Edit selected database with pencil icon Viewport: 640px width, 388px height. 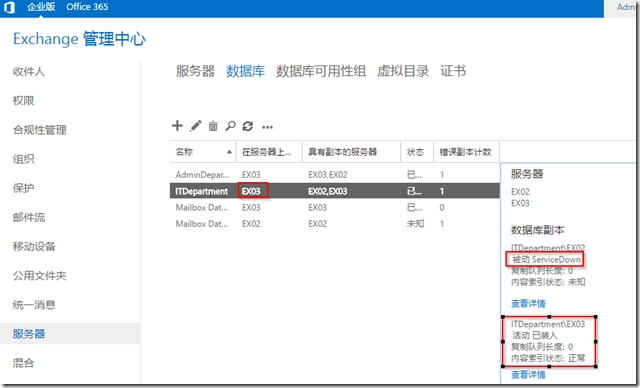(x=196, y=126)
